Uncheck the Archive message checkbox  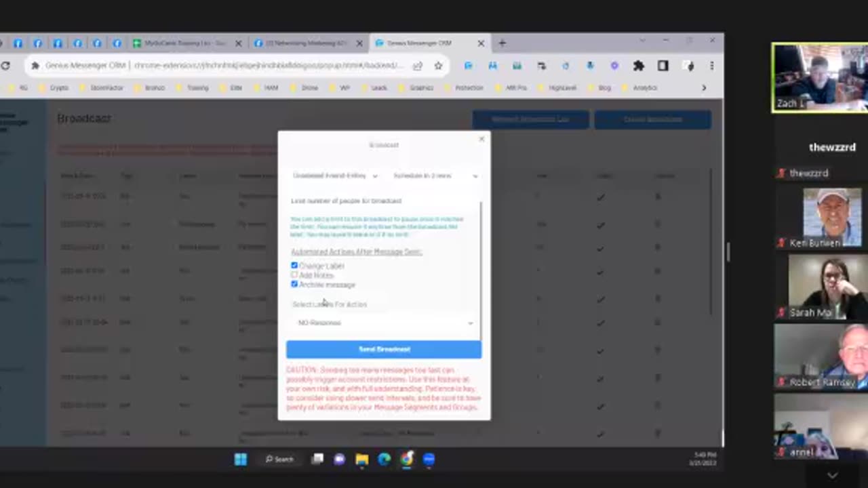pos(294,285)
